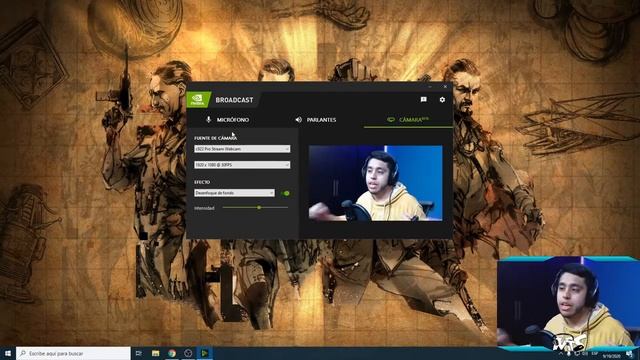Close the Broadcast window
The width and height of the screenshot is (640, 360).
445,87
